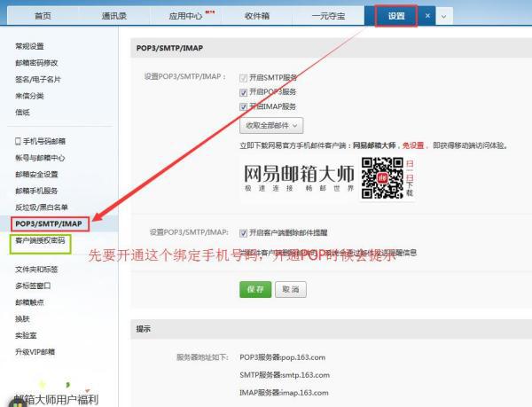
Task: Click the POP3/SMTP/IMAP section header
Action: pyautogui.click(x=331, y=48)
